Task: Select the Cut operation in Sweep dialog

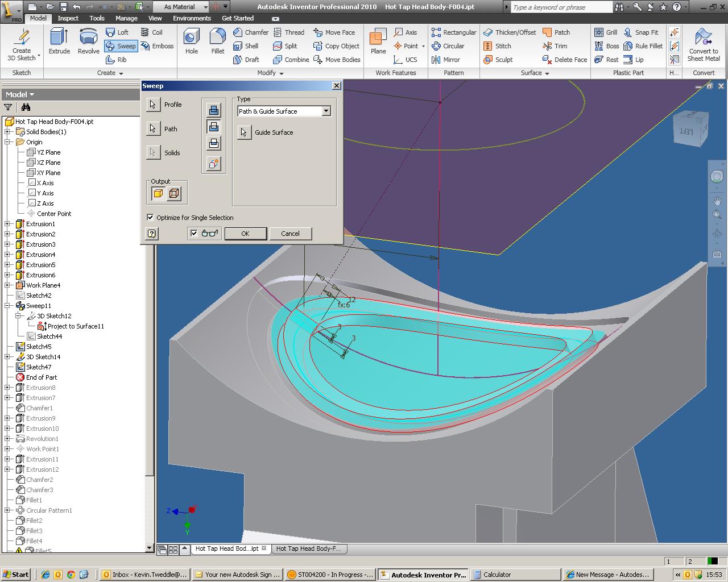Action: pyautogui.click(x=213, y=127)
